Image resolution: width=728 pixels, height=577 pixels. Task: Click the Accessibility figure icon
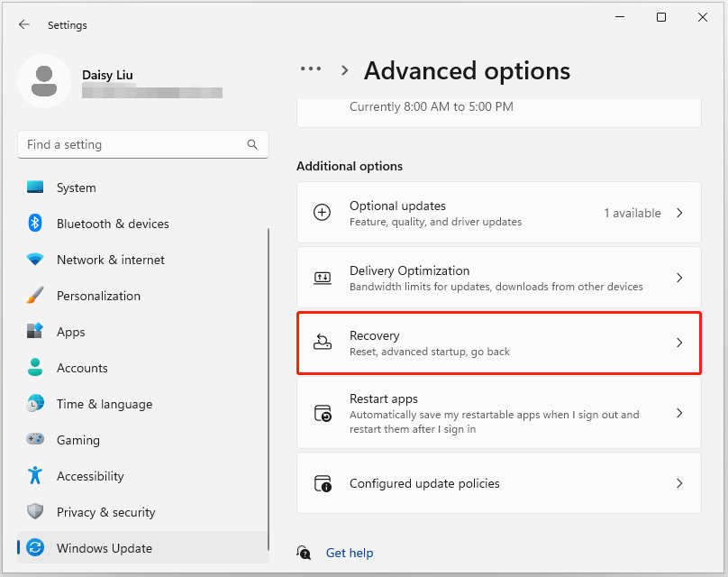(35, 476)
